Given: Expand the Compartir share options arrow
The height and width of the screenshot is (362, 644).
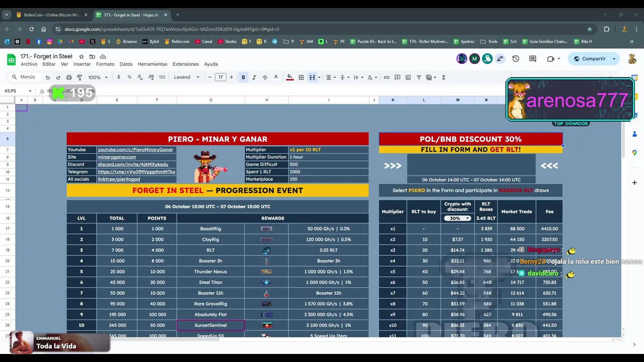Looking at the screenshot, I should (x=614, y=59).
